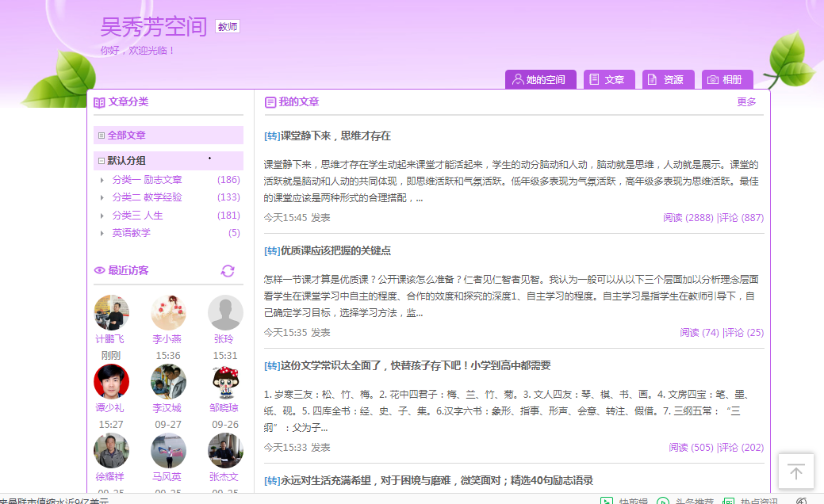Expand the 英语教学 category

(102, 232)
